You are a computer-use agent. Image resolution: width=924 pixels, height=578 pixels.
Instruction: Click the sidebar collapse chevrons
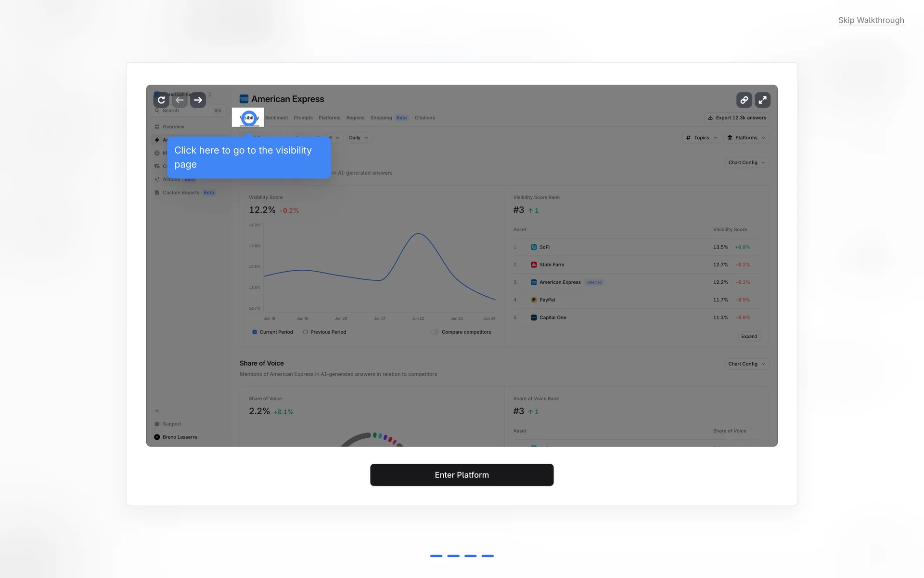pos(157,411)
